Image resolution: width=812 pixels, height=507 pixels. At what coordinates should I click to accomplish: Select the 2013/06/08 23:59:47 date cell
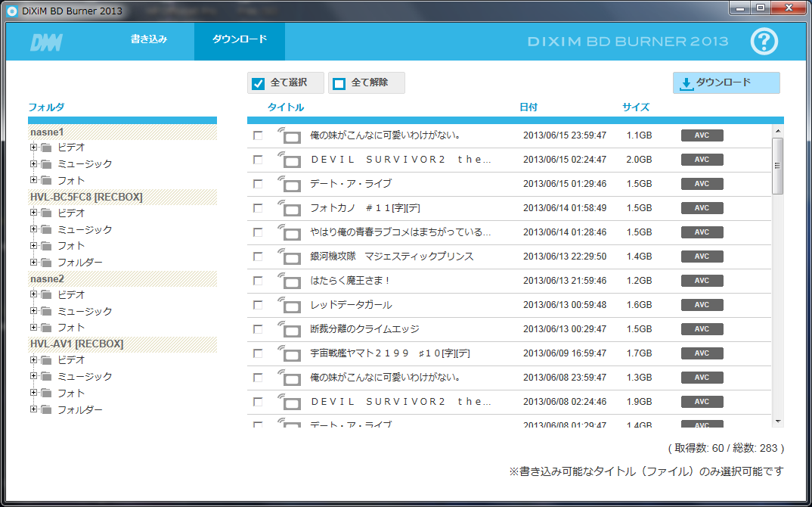[565, 378]
